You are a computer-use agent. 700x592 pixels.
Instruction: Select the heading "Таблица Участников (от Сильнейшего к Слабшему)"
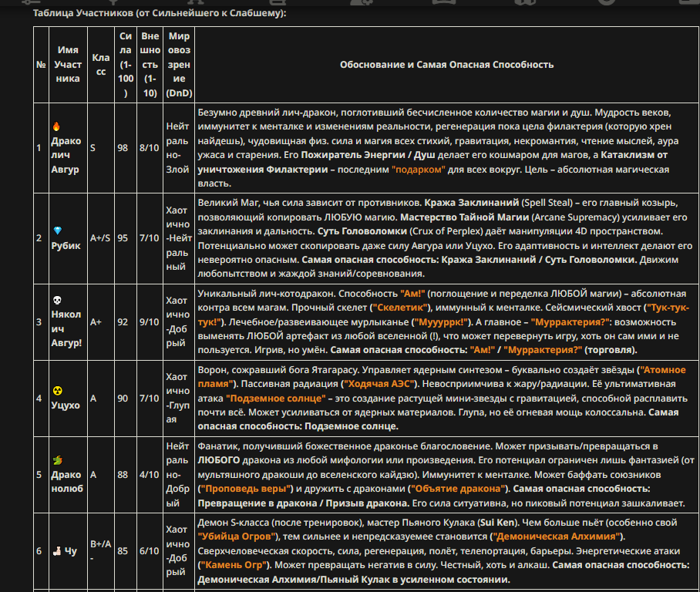(x=160, y=13)
